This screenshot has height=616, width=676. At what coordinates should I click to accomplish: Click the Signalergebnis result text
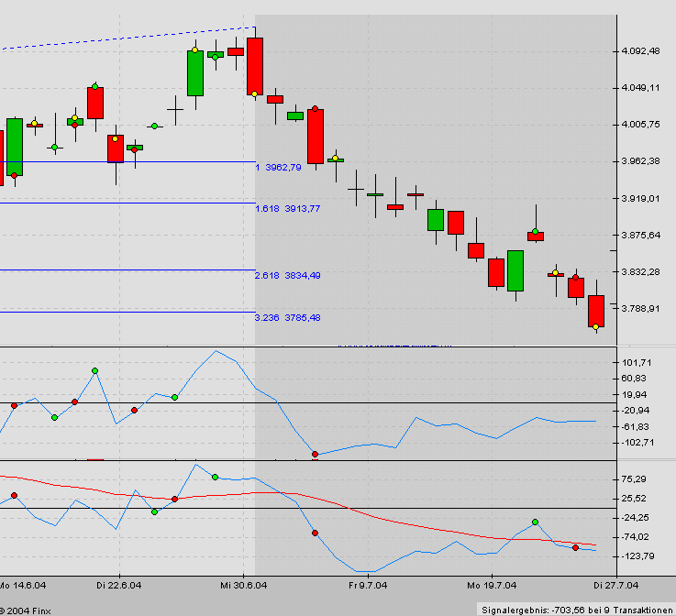[x=577, y=610]
